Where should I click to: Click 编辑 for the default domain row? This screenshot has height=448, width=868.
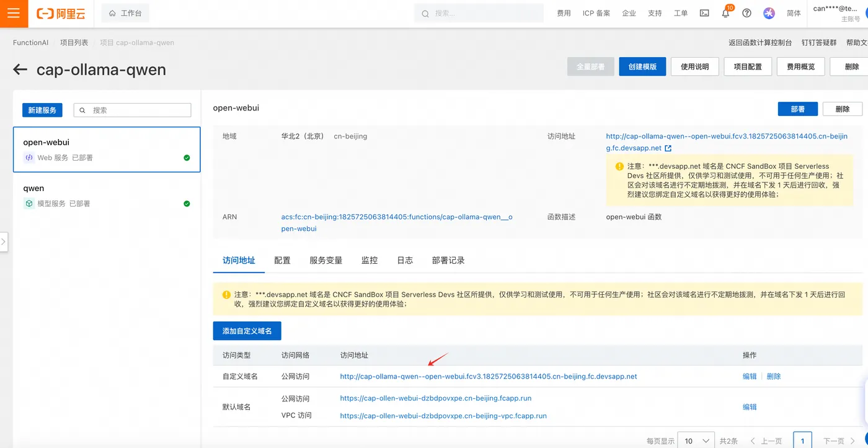[x=750, y=407]
